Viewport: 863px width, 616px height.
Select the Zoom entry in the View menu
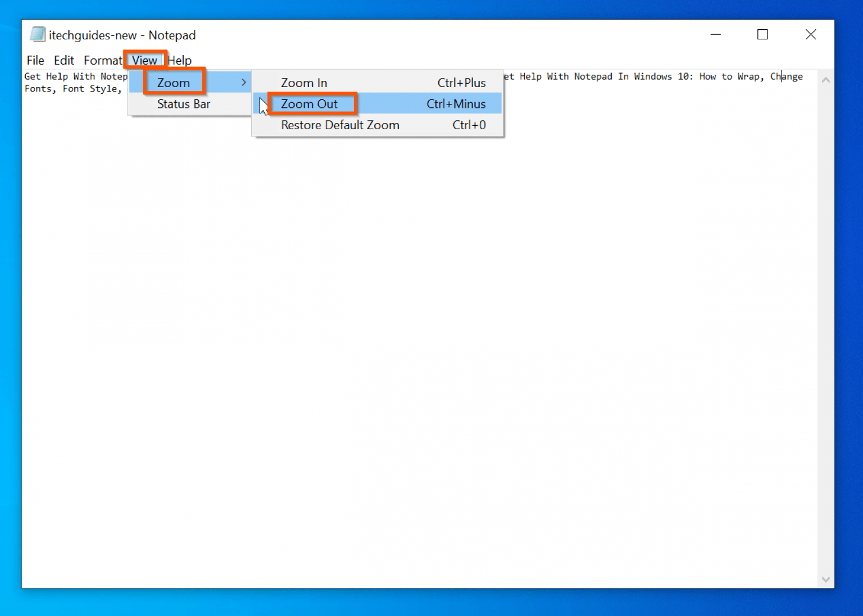174,83
